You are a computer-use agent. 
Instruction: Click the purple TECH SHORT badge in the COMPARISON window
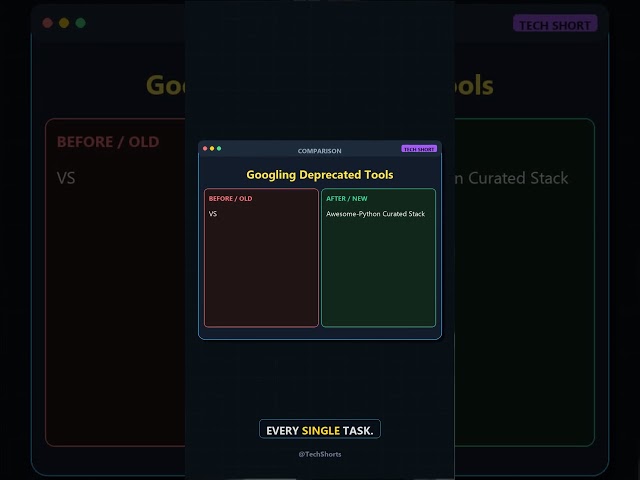(x=419, y=149)
